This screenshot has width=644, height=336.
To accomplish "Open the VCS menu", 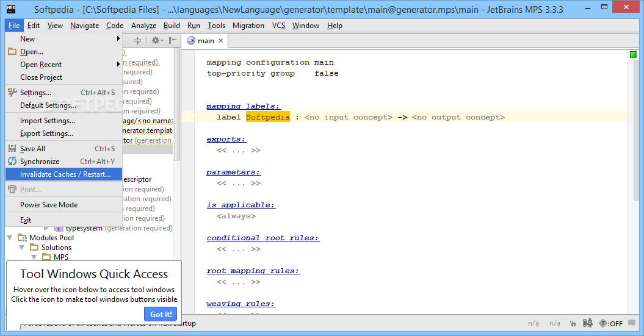I will [278, 26].
